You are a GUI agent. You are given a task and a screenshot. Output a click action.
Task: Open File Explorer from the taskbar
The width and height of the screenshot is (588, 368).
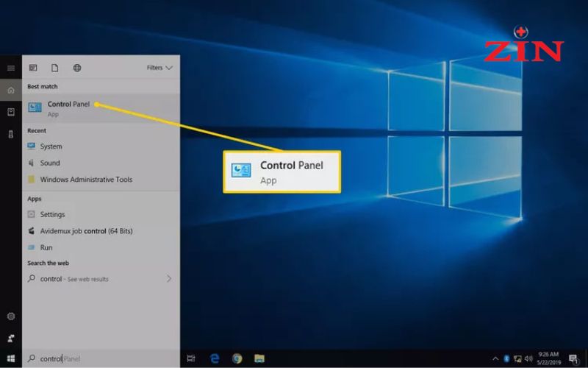(259, 358)
